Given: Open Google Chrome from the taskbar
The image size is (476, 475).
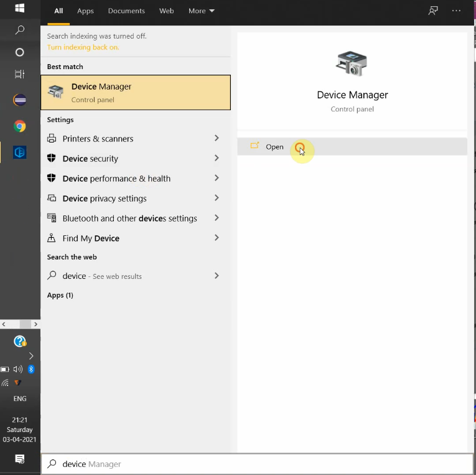Looking at the screenshot, I should (x=20, y=126).
